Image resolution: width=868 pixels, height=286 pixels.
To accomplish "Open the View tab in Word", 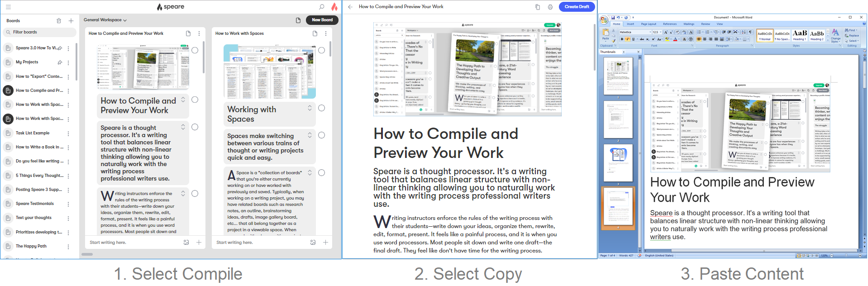I will [x=720, y=24].
